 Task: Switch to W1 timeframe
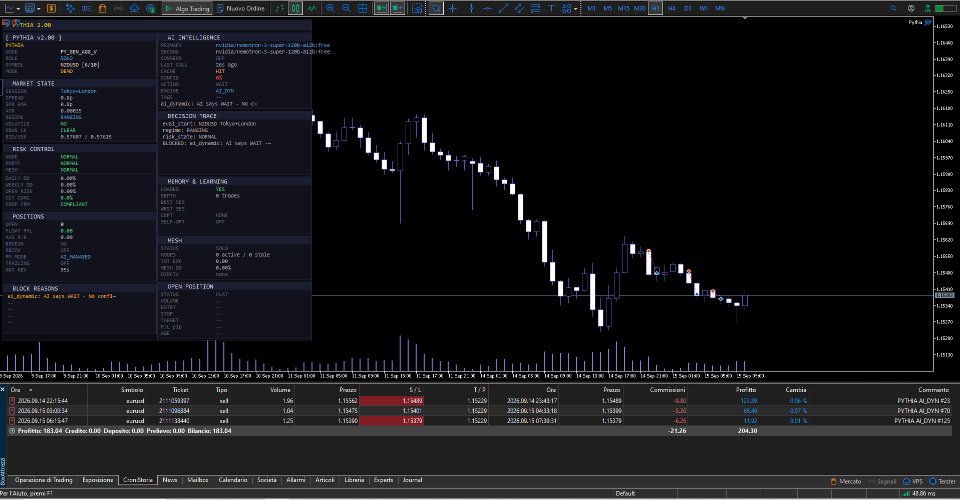click(703, 9)
